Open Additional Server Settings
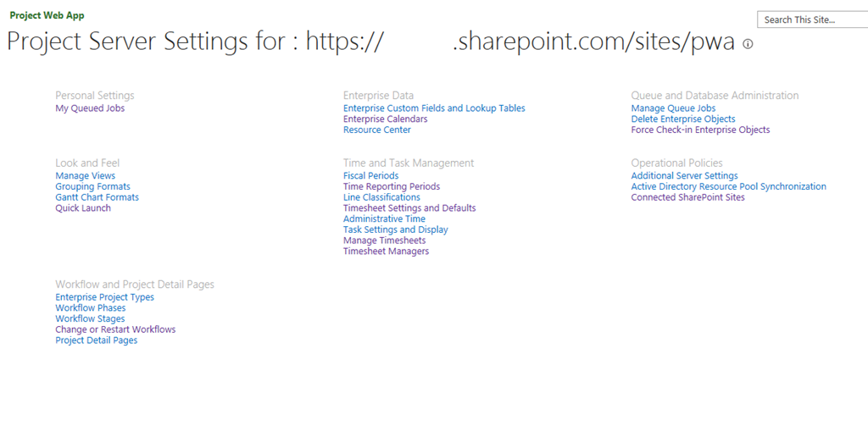 coord(684,176)
